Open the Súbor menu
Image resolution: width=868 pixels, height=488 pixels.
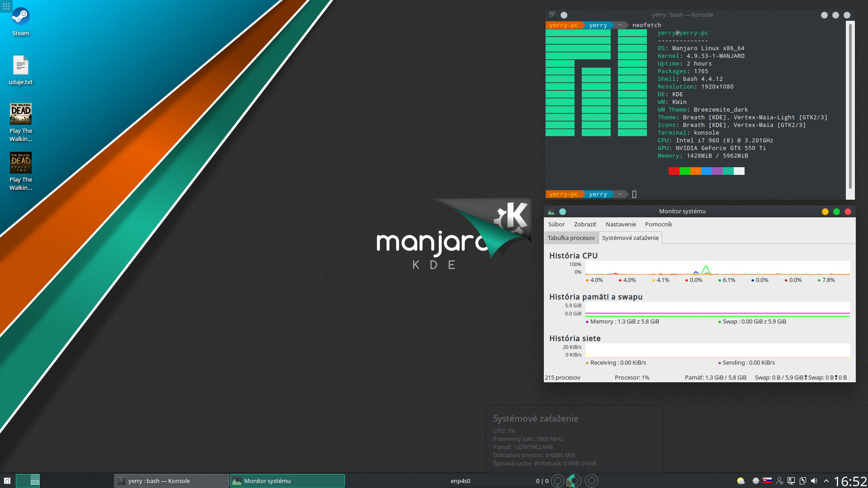[x=556, y=224]
